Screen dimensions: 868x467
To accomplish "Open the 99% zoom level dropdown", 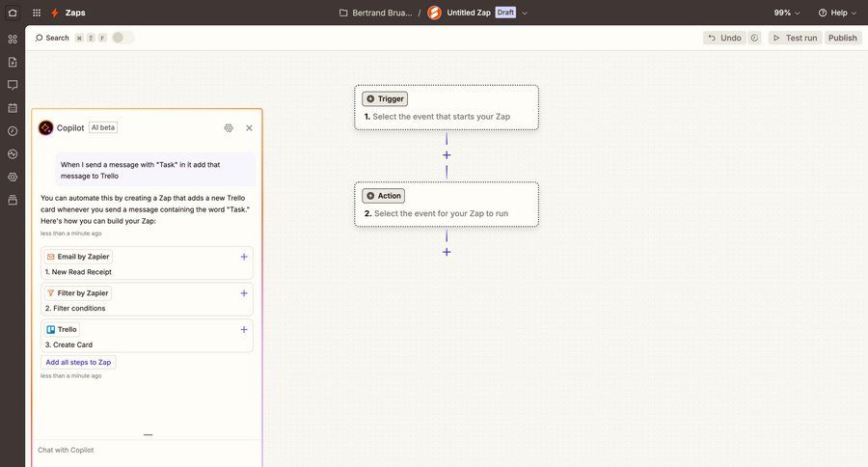I will pos(787,13).
